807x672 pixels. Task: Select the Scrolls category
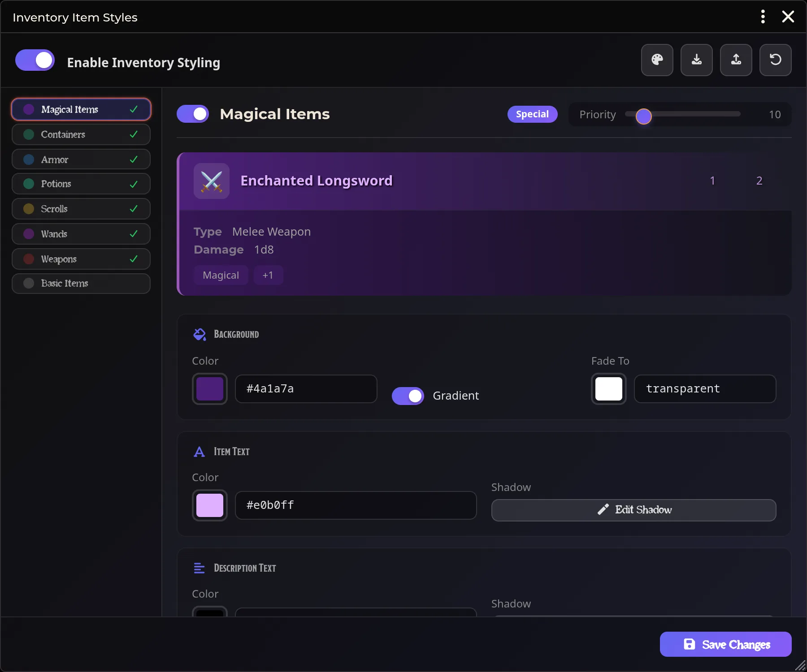81,209
